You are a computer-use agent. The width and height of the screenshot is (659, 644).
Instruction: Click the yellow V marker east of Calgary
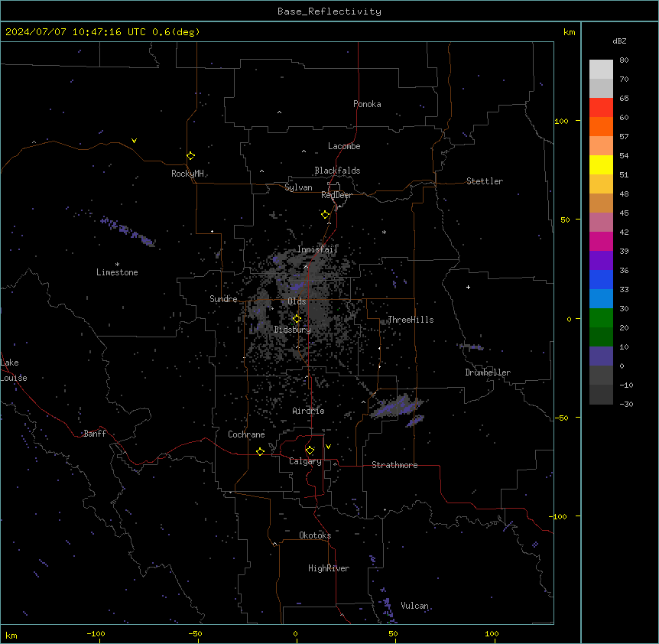[x=328, y=447]
